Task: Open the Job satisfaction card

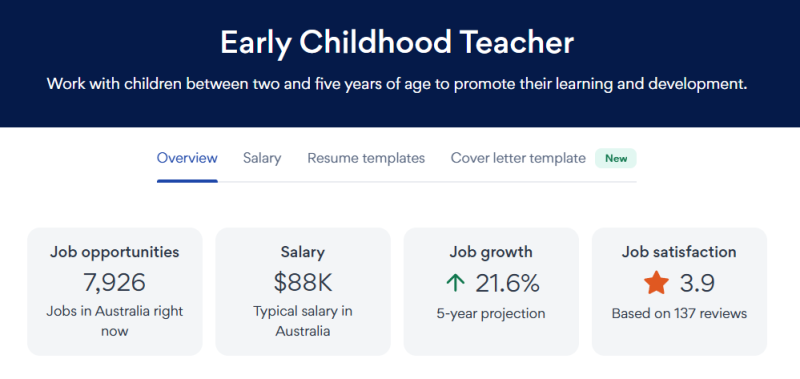Action: click(x=680, y=292)
